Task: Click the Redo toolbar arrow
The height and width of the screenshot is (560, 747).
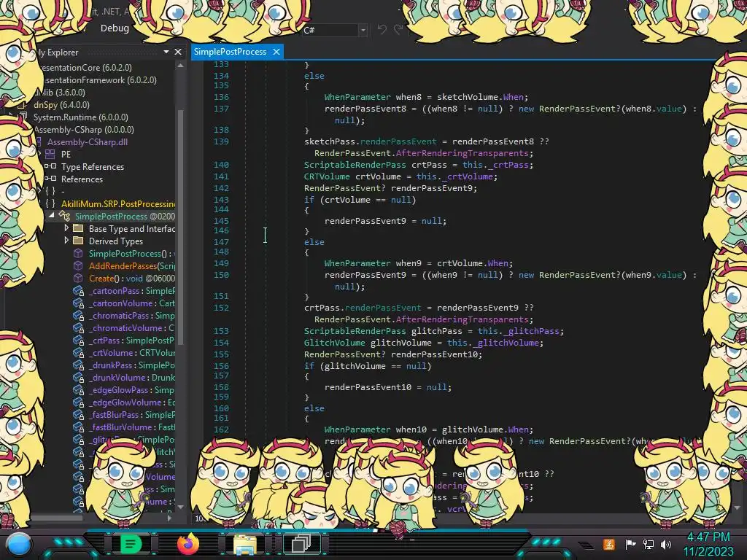Action: pos(398,30)
